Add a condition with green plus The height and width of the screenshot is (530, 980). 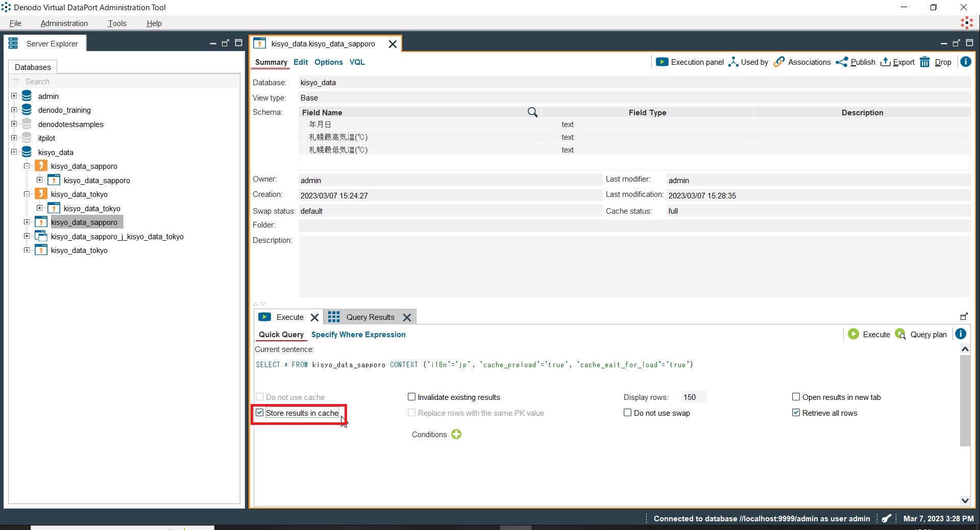click(456, 435)
